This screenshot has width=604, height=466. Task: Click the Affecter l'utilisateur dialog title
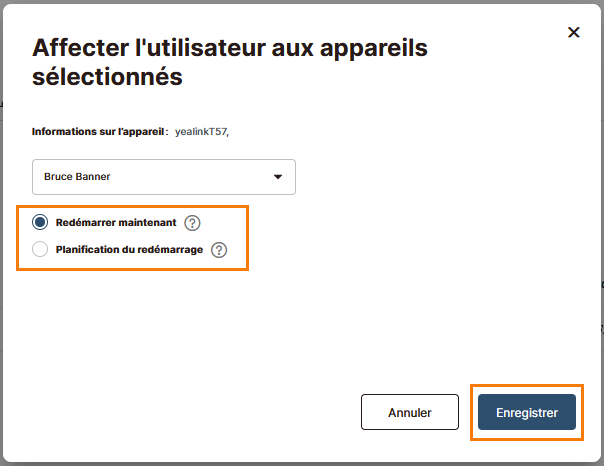[x=230, y=62]
